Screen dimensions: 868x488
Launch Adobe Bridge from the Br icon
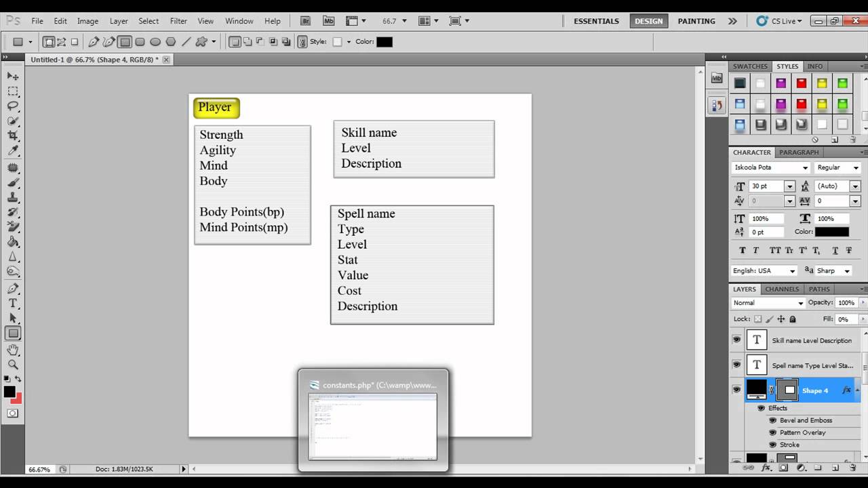[305, 21]
